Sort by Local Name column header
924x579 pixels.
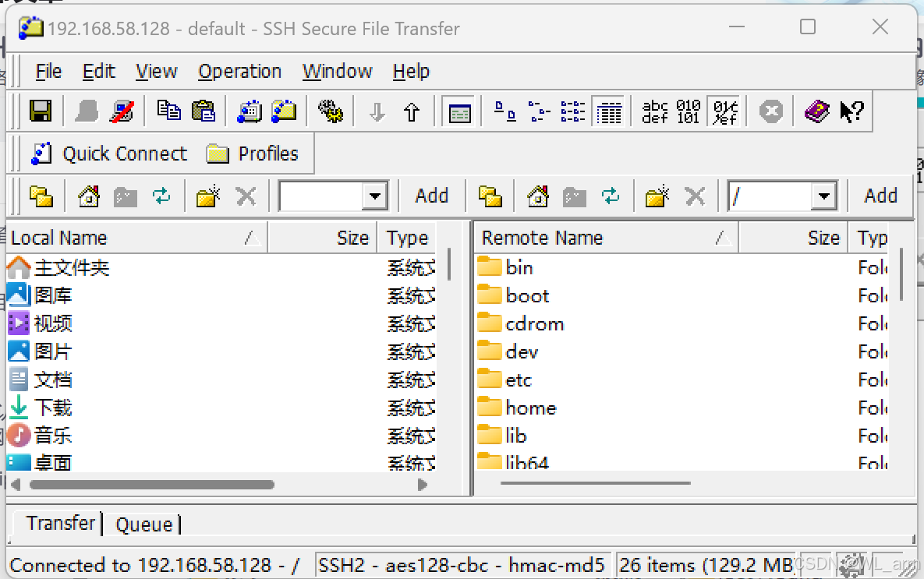click(136, 238)
